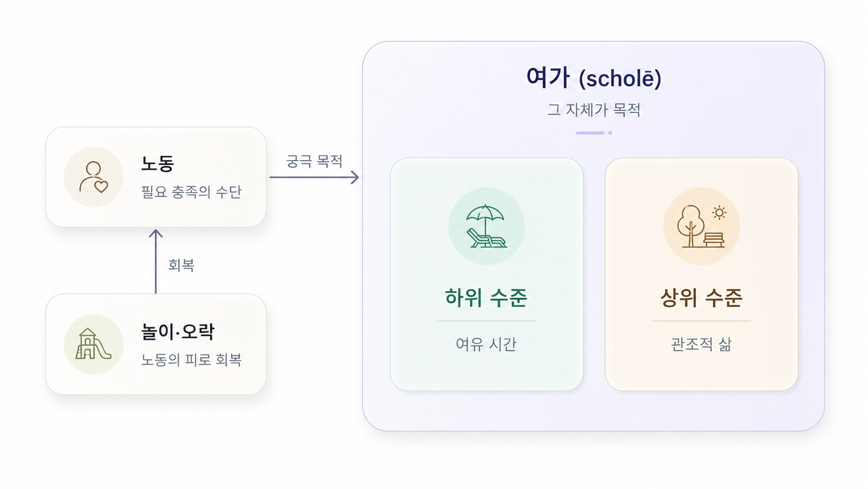
Task: Click the 하위 수준 heading
Action: pyautogui.click(x=486, y=298)
